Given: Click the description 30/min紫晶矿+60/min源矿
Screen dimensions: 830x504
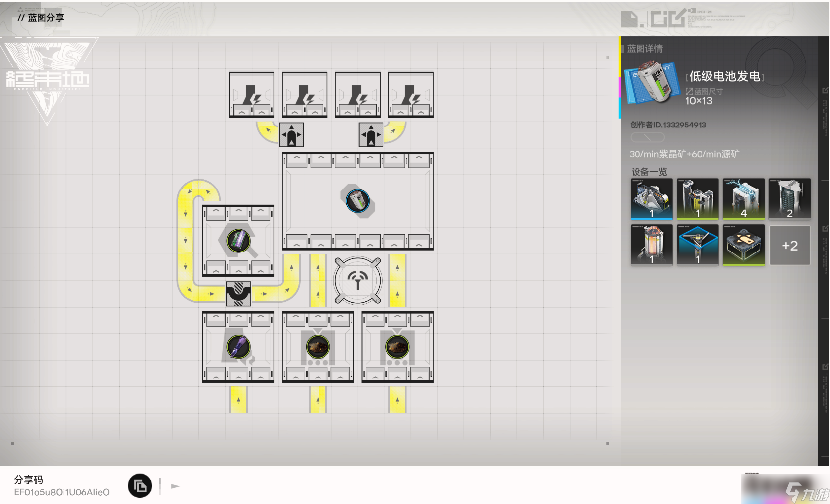Looking at the screenshot, I should click(x=684, y=154).
